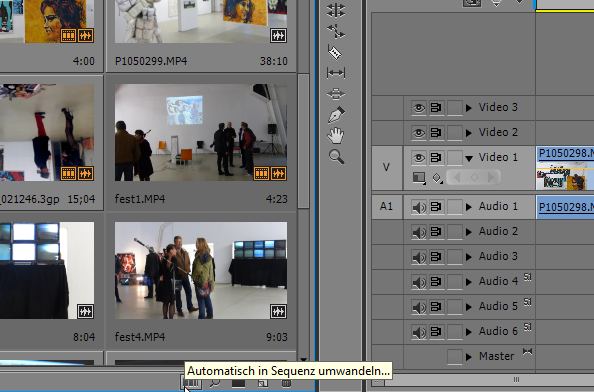
Task: Toggle sync lock on Audio 5 track
Action: 436,307
